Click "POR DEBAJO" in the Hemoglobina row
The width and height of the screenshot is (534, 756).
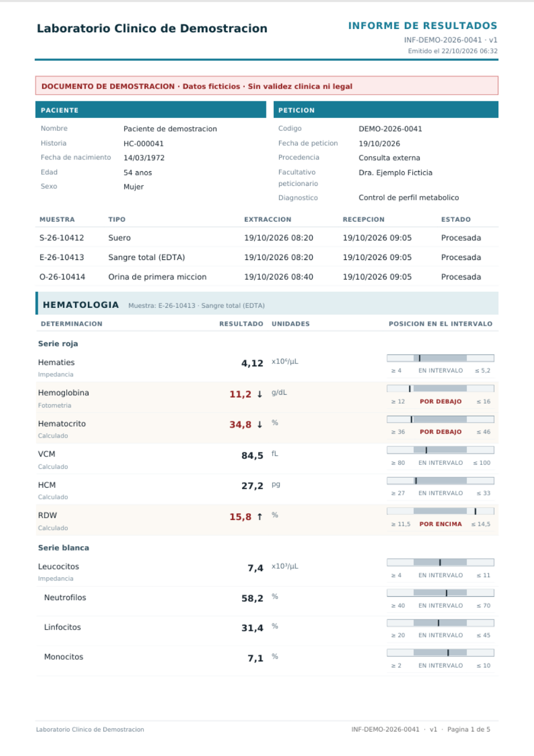coord(441,401)
